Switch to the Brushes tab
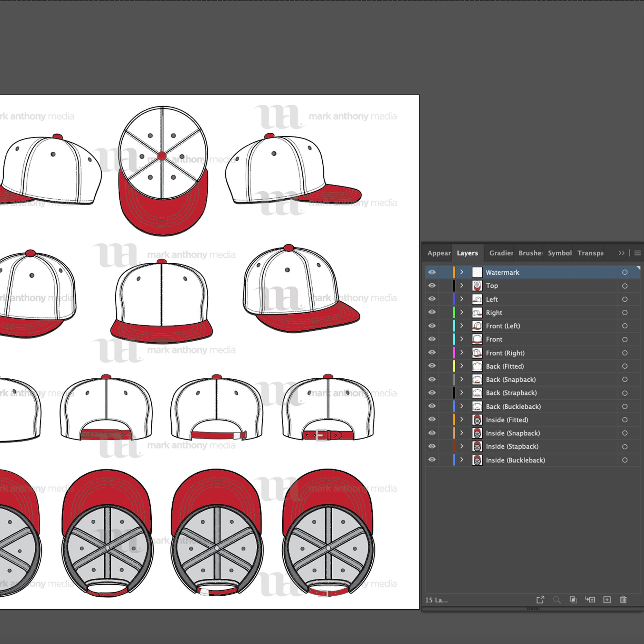Viewport: 644px width, 644px height. 530,253
